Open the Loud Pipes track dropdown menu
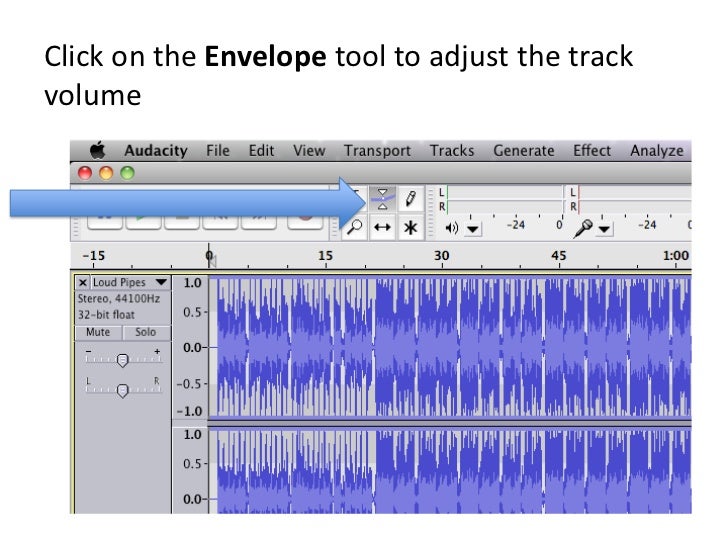The width and height of the screenshot is (728, 546). (161, 282)
